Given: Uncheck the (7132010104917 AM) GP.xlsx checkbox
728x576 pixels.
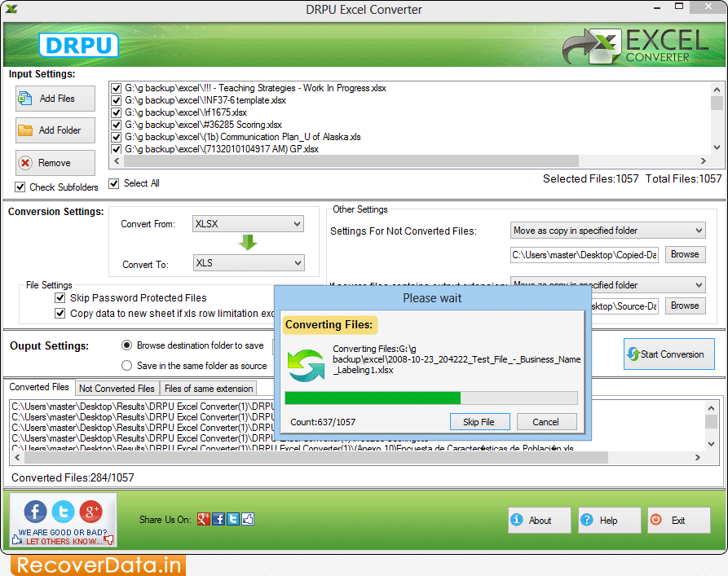Looking at the screenshot, I should point(116,149).
